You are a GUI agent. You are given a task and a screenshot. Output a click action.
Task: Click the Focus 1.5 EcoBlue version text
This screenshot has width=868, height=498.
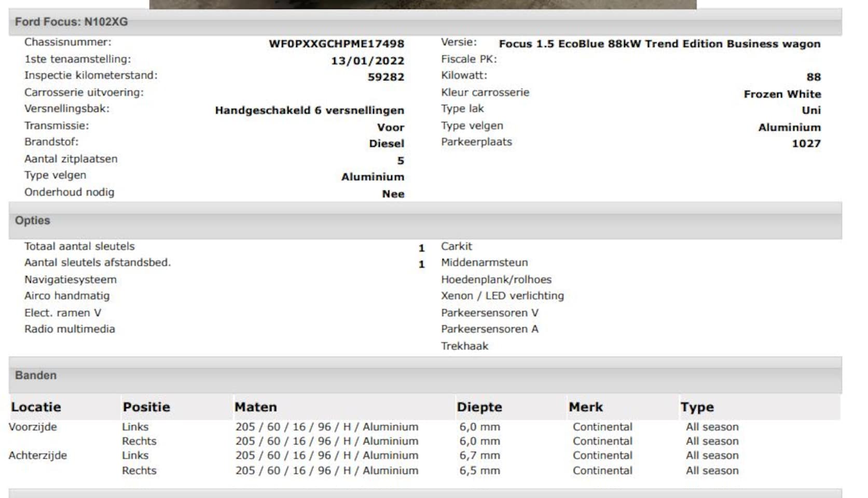(659, 44)
